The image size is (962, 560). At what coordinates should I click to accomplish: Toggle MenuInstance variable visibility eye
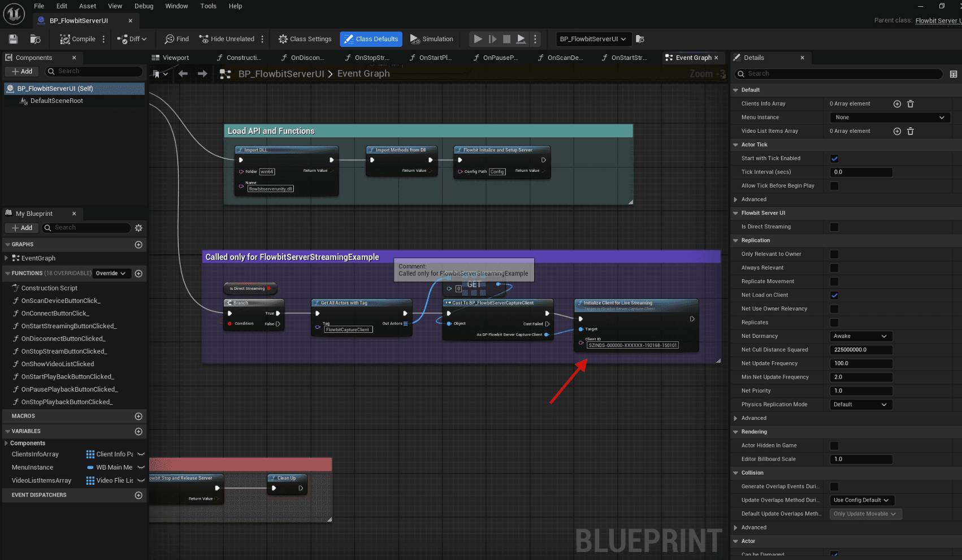tap(141, 467)
